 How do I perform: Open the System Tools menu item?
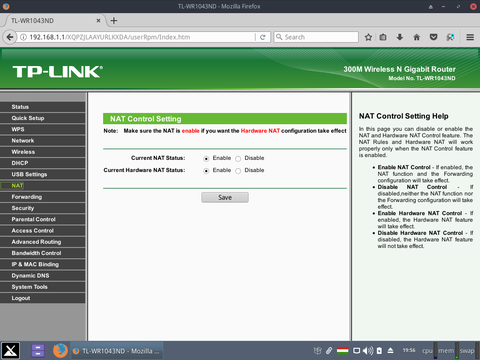[43, 287]
